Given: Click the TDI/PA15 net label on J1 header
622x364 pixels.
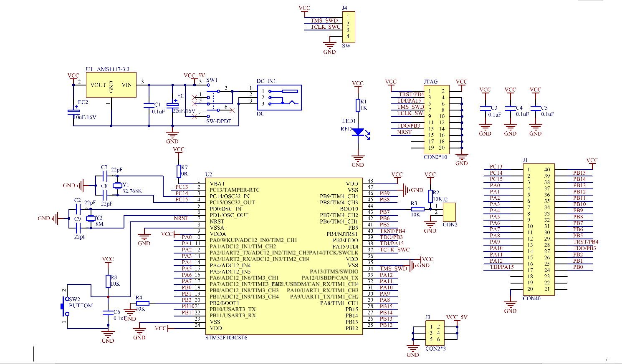Looking at the screenshot, I should (502, 267).
